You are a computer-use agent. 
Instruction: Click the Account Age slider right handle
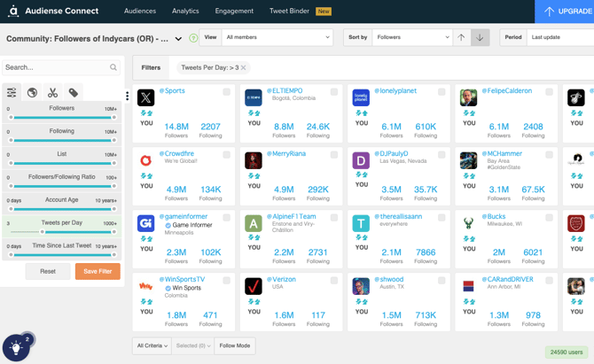click(113, 209)
